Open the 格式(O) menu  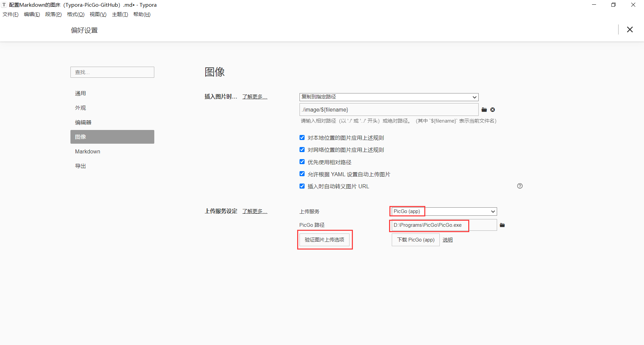tap(75, 14)
